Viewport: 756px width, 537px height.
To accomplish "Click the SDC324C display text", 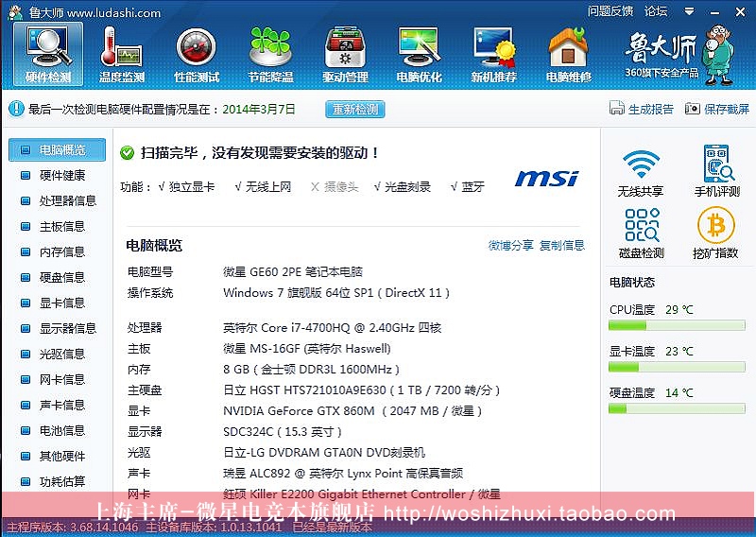I will 282,432.
